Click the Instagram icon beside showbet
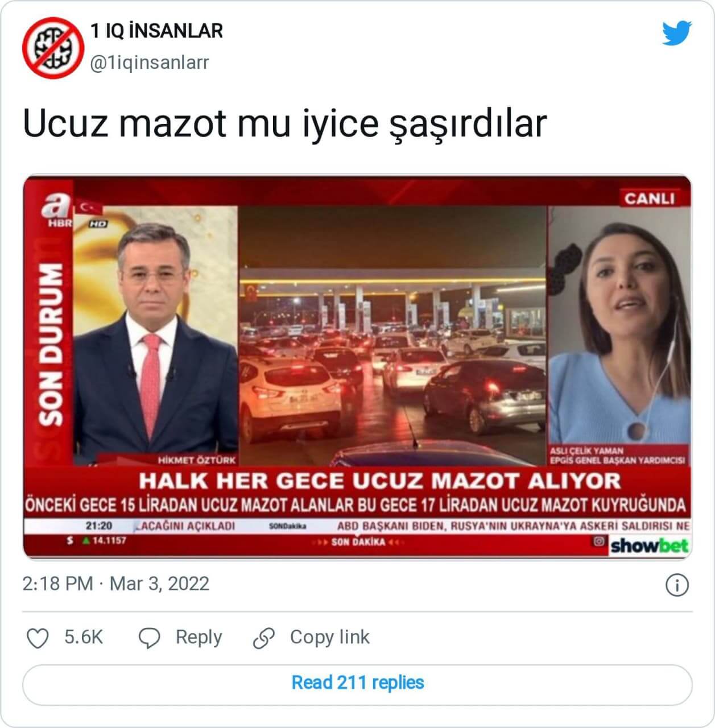715x728 pixels. click(x=598, y=541)
